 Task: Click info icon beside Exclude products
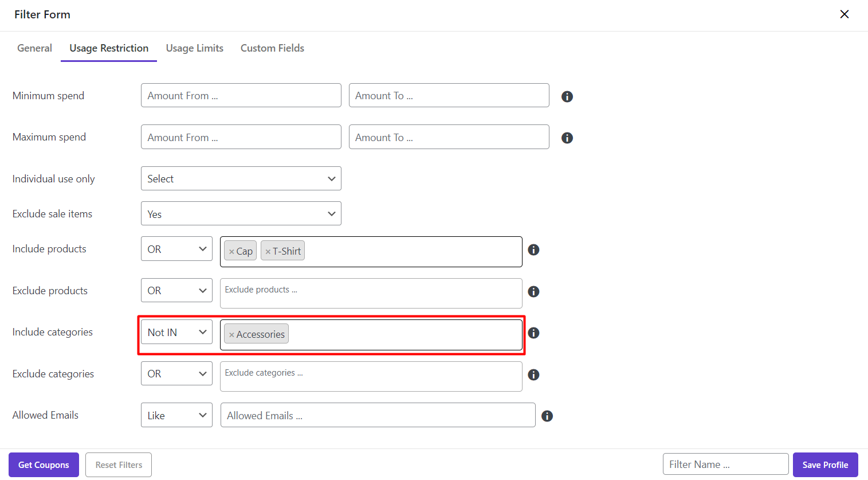533,291
